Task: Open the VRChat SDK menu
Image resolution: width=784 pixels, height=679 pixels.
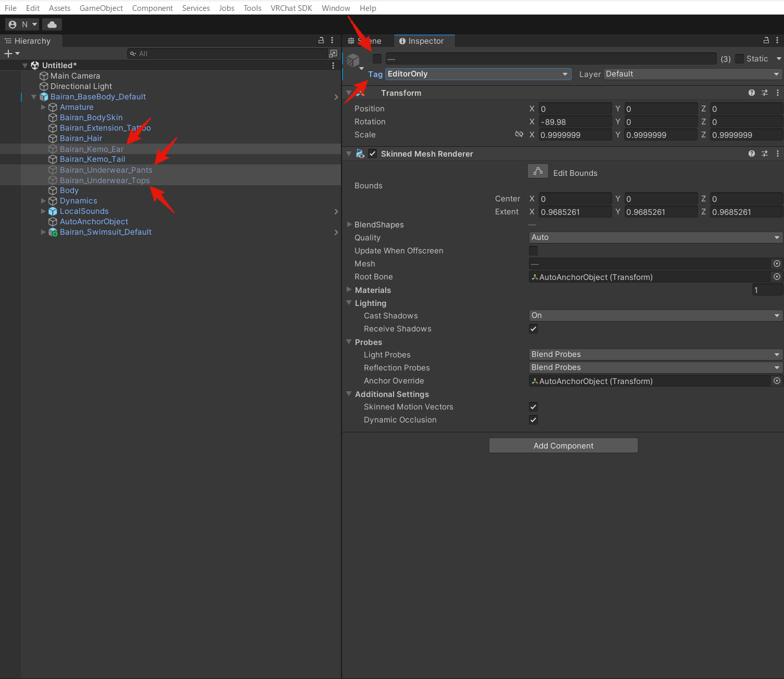Action: coord(291,8)
